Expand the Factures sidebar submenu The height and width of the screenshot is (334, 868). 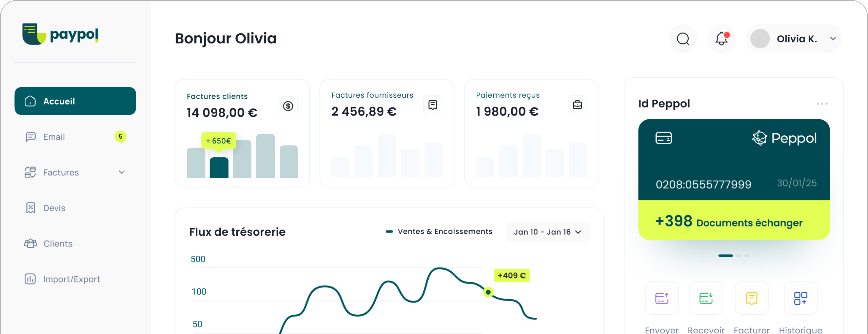point(122,172)
